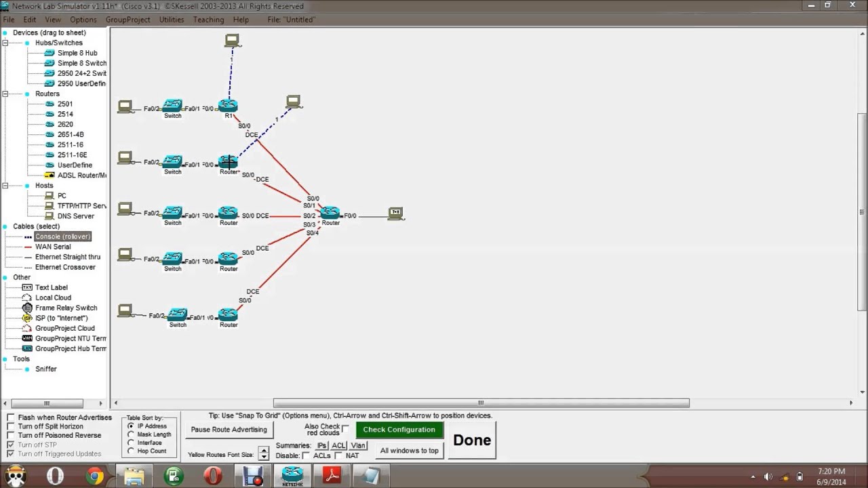The width and height of the screenshot is (868, 488).
Task: Select the Text Label tool
Action: [x=52, y=287]
